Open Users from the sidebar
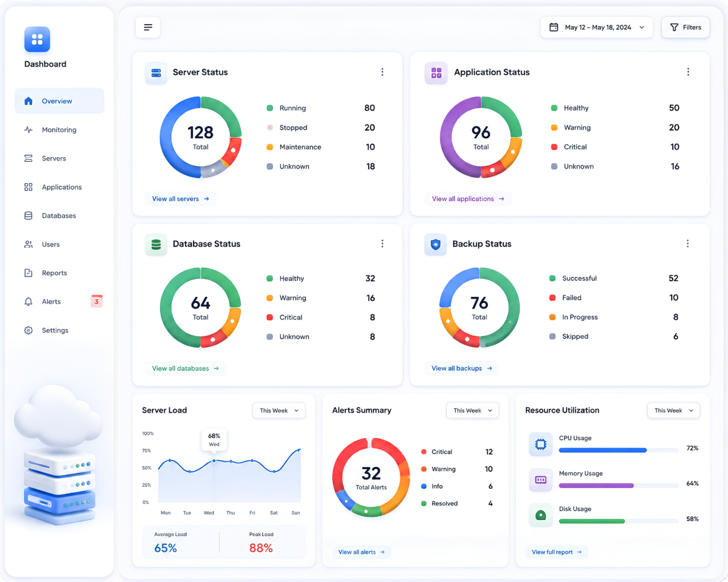The height and width of the screenshot is (582, 728). pos(59,244)
